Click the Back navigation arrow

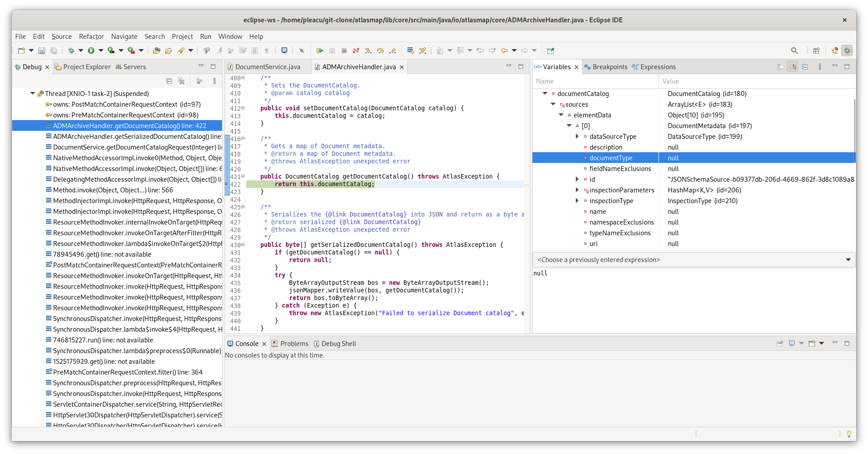(x=504, y=50)
